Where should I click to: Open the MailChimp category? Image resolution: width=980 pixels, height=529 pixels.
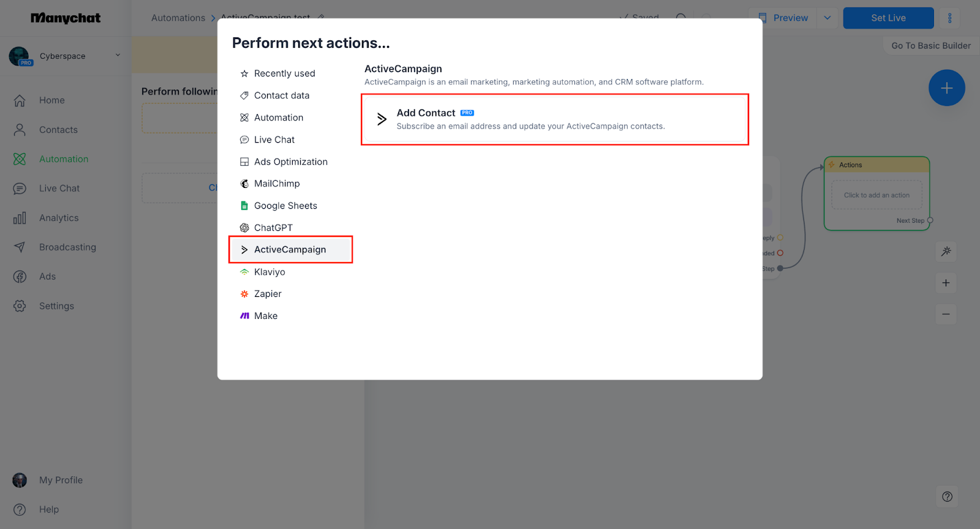click(277, 184)
